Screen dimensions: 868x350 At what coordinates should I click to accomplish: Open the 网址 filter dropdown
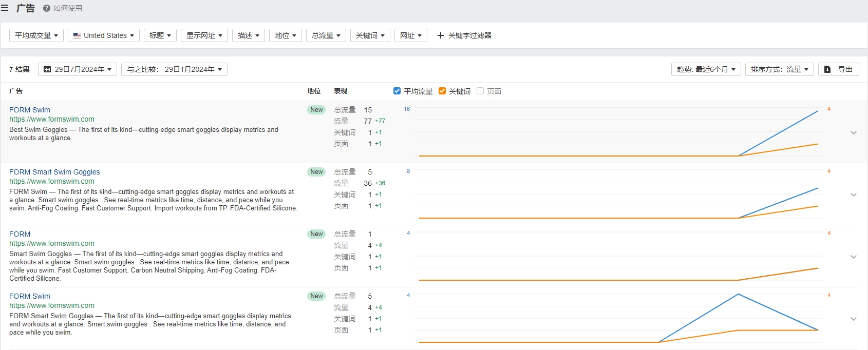[411, 35]
